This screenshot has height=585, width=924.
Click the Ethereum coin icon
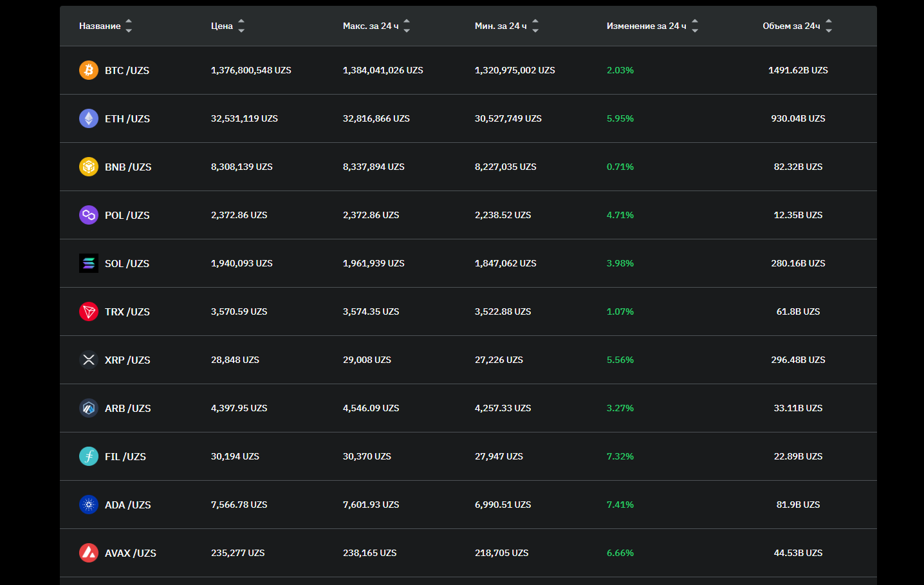pyautogui.click(x=89, y=118)
